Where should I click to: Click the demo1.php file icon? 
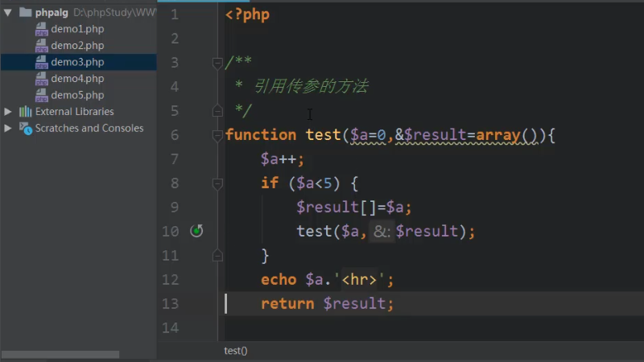coord(41,29)
